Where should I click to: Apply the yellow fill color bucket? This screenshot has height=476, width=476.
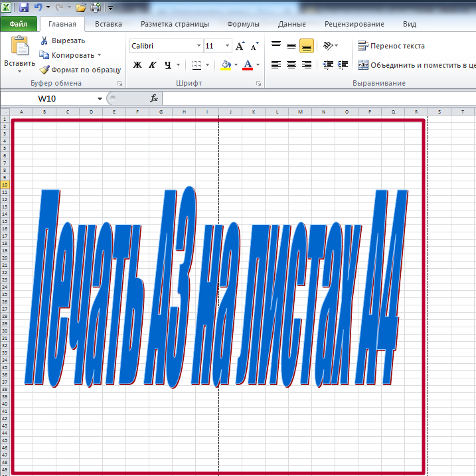click(226, 65)
